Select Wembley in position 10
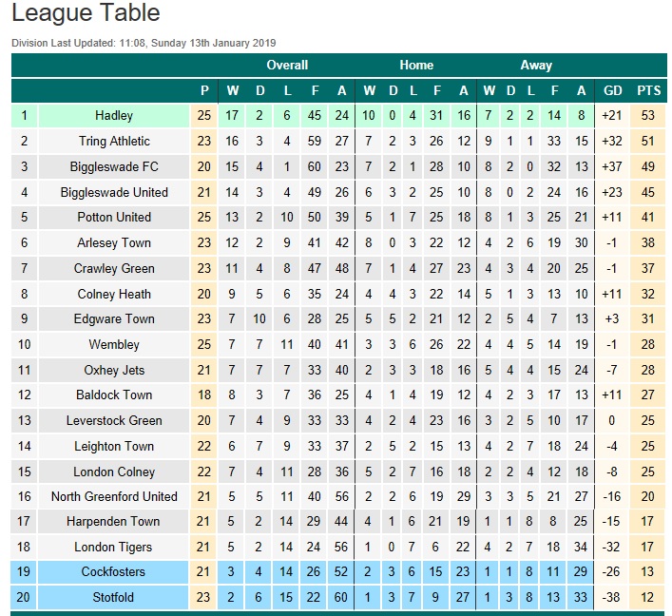The image size is (672, 616). coord(114,344)
